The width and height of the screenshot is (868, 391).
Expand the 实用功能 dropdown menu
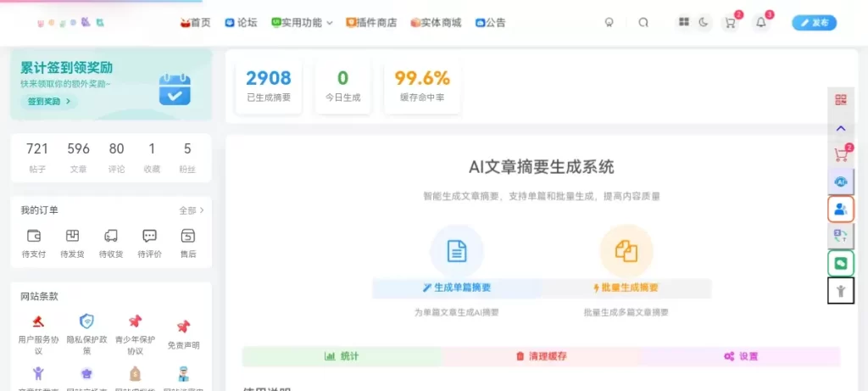[302, 23]
